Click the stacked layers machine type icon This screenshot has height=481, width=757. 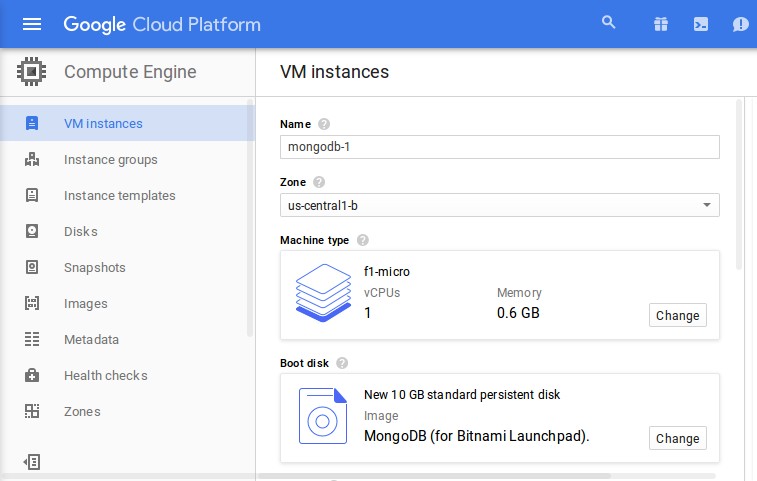tap(323, 293)
